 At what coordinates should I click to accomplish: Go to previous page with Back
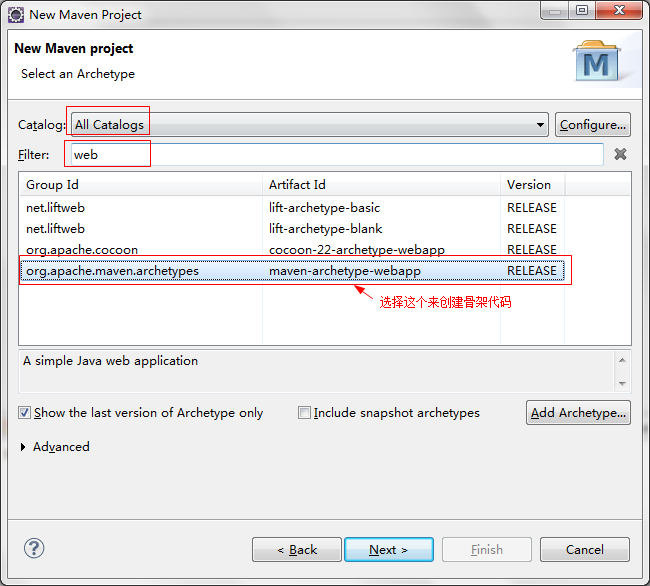click(297, 550)
